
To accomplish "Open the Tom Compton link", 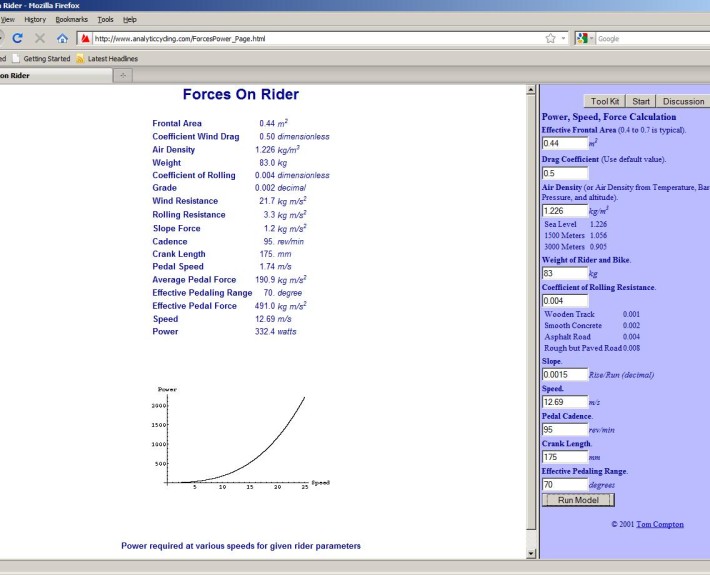I will coord(660,524).
